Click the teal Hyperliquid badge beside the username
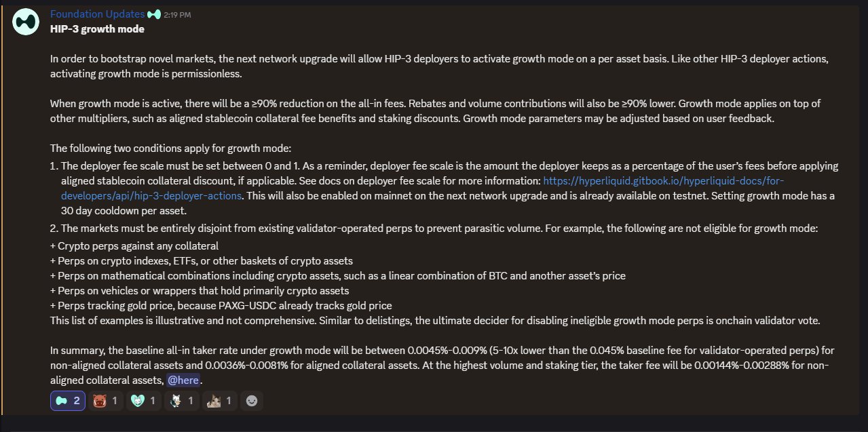 pos(153,14)
